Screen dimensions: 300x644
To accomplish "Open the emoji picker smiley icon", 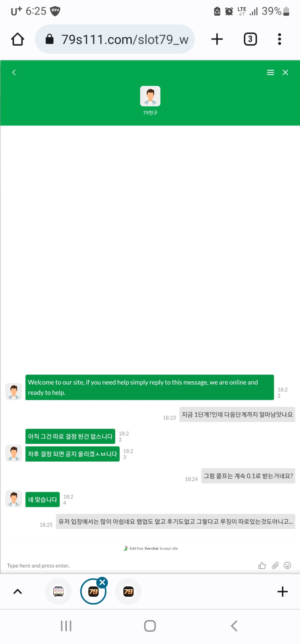I will coord(288,565).
